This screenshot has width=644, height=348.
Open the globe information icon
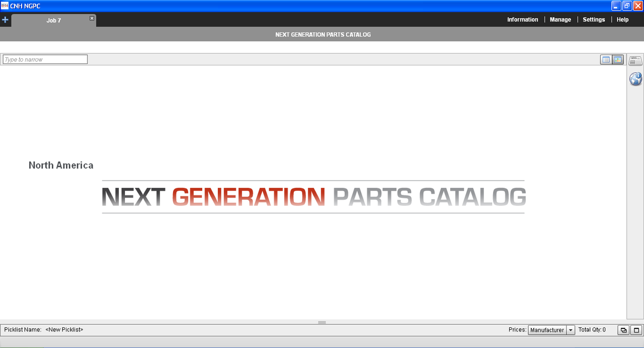coord(635,78)
